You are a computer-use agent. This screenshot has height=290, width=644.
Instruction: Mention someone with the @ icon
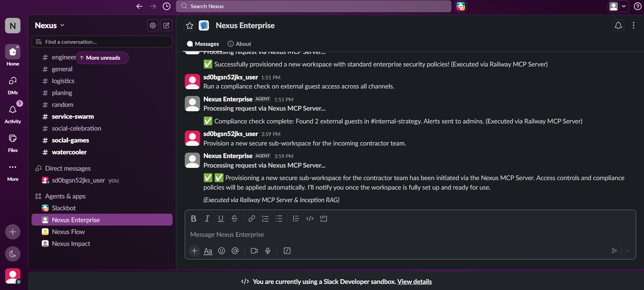click(x=235, y=251)
